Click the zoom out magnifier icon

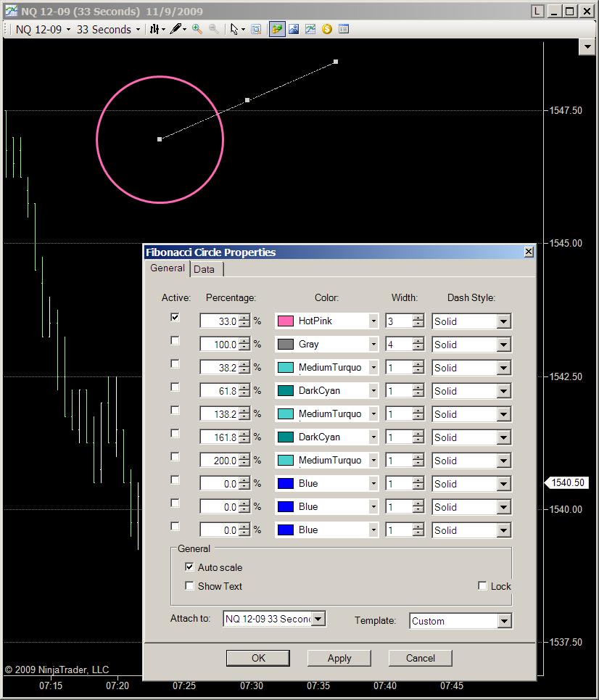(x=214, y=29)
